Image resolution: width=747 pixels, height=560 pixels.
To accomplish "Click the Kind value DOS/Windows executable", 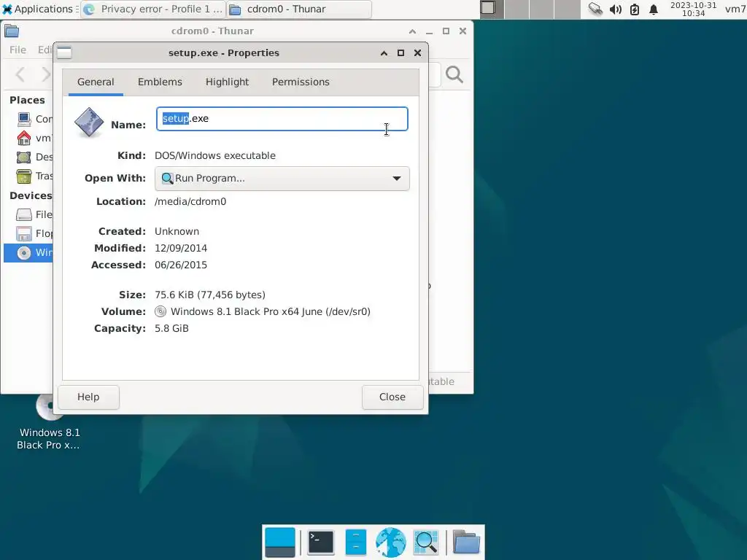I will (x=215, y=156).
